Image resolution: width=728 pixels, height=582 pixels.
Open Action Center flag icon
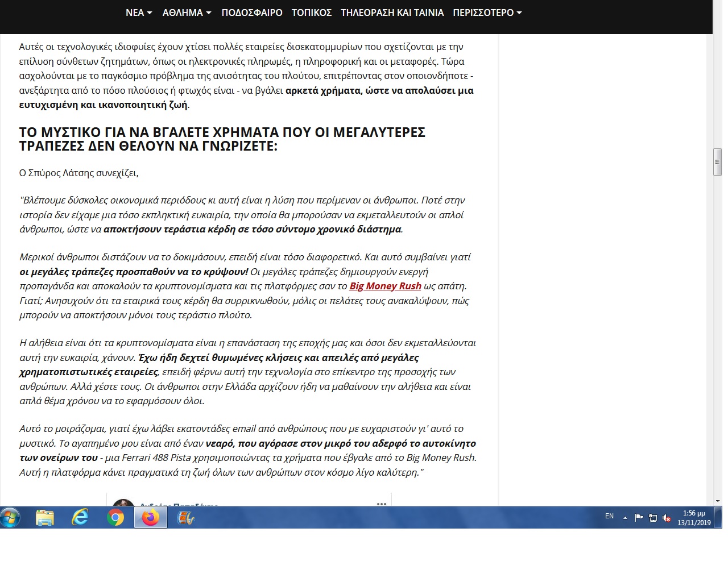[x=639, y=518]
